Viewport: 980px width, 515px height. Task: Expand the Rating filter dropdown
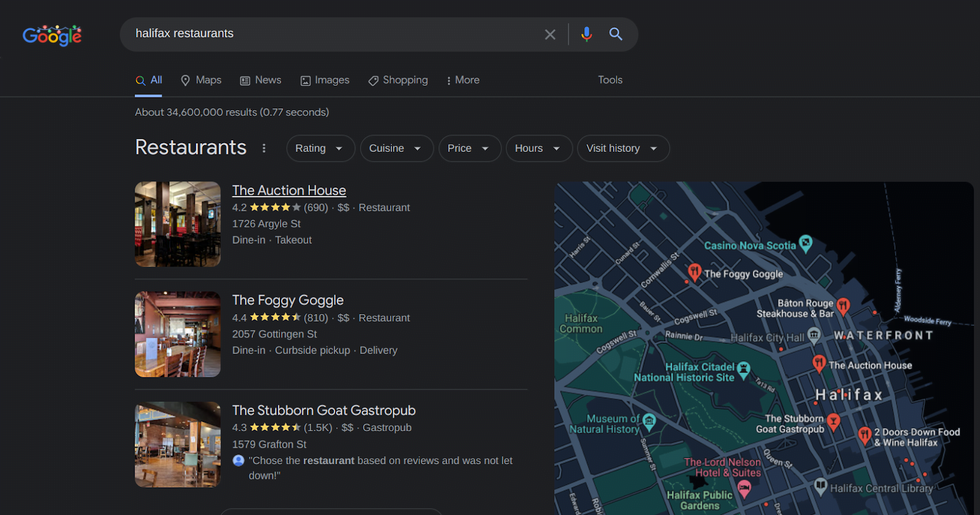point(320,148)
